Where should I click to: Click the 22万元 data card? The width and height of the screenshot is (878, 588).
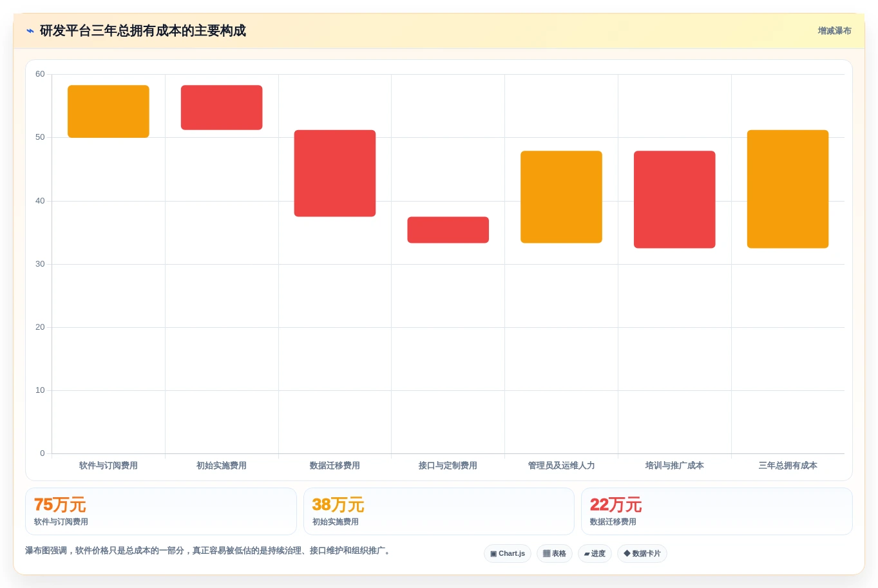(x=717, y=511)
